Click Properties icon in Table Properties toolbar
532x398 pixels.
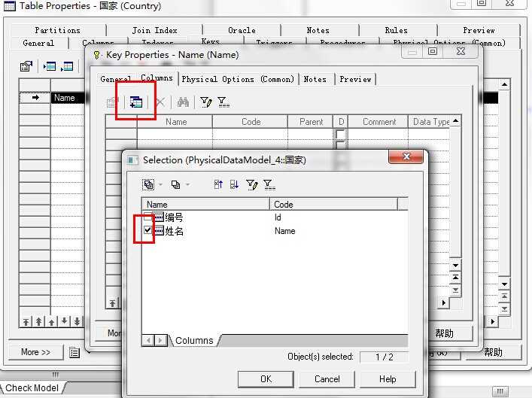pyautogui.click(x=26, y=66)
